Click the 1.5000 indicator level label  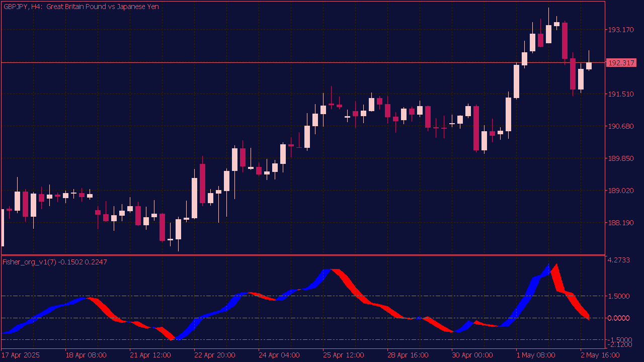(x=619, y=296)
